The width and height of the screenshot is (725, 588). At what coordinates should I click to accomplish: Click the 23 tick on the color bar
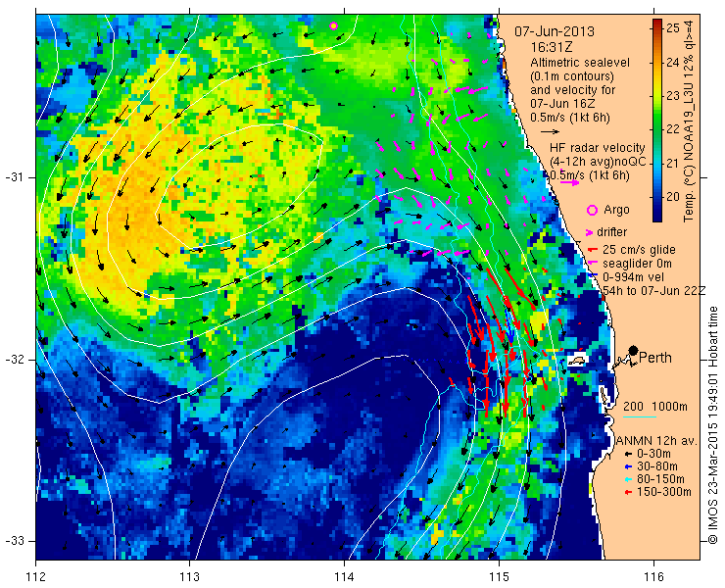point(673,95)
